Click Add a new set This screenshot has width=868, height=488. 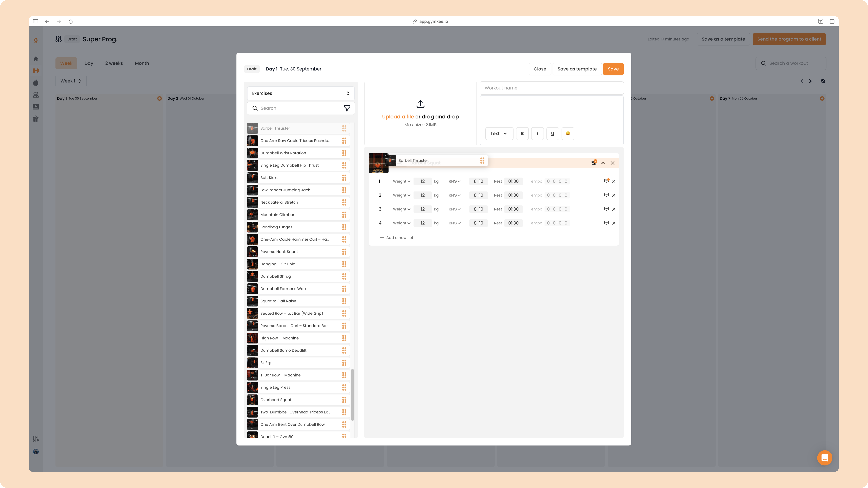click(x=396, y=238)
